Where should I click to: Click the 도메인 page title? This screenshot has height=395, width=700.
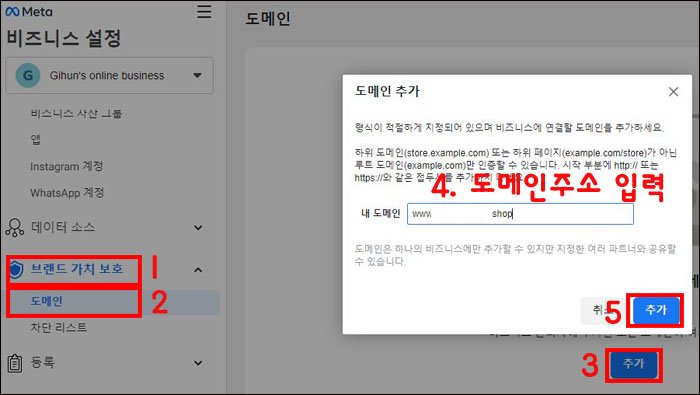coord(268,19)
